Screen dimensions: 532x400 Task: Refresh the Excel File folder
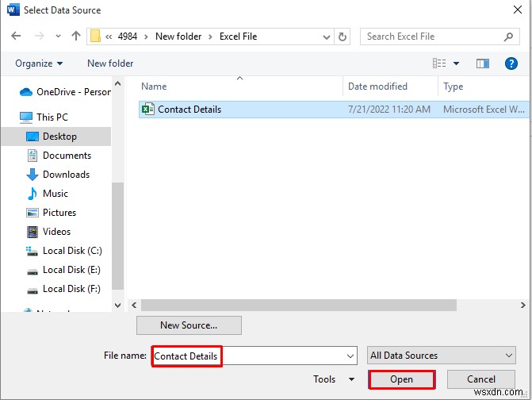[x=343, y=37]
